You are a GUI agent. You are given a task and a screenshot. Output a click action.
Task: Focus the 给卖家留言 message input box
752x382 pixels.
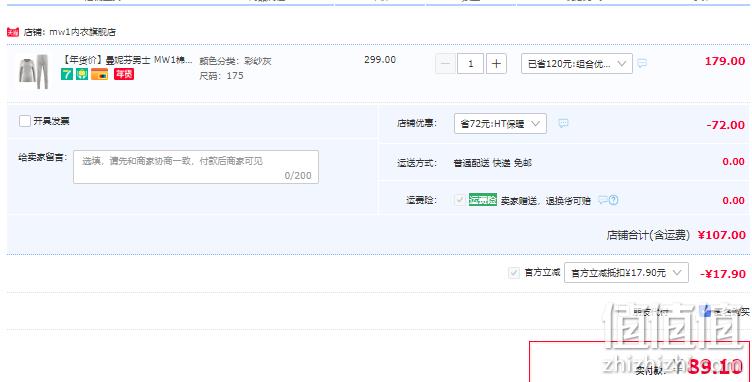[196, 167]
